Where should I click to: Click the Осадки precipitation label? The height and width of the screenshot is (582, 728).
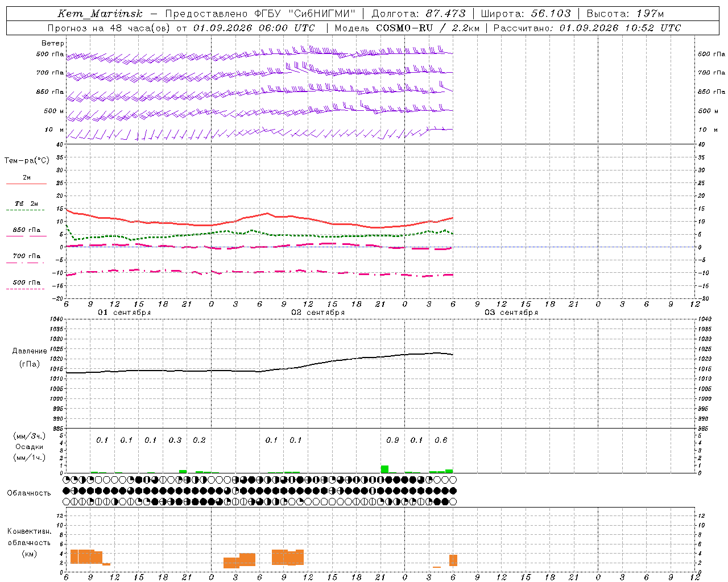29,447
